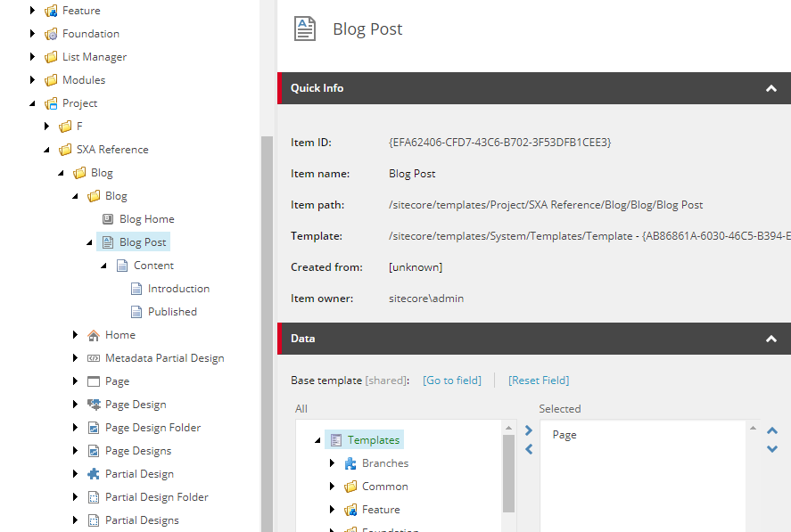This screenshot has width=791, height=532.
Task: Click the Modules folder icon
Action: [51, 80]
